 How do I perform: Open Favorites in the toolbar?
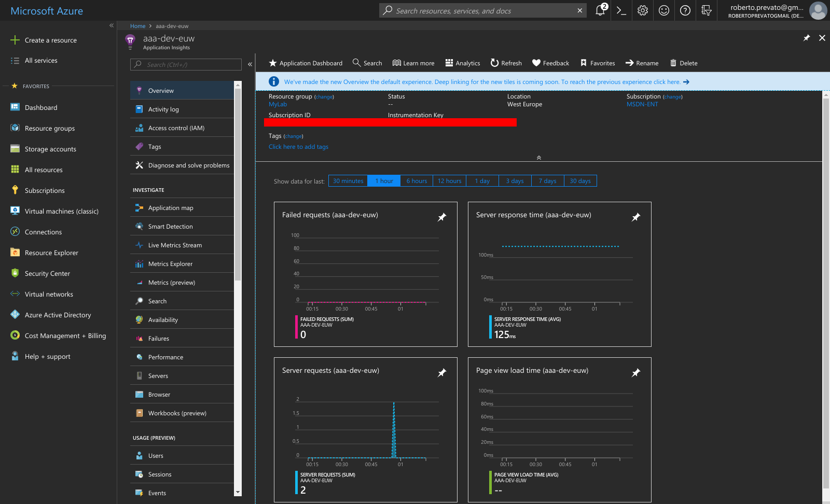click(x=598, y=63)
